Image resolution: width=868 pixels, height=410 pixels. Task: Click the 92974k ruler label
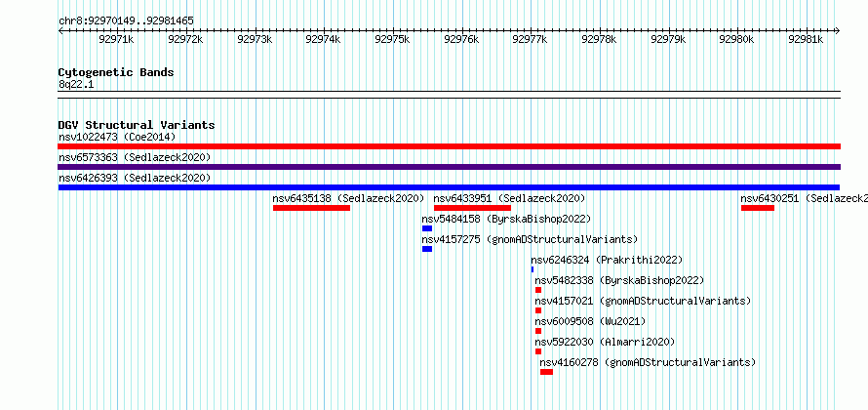click(x=323, y=39)
